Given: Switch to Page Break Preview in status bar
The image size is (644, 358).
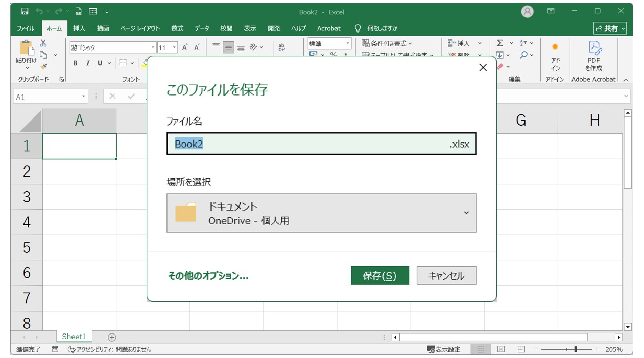Looking at the screenshot, I should pyautogui.click(x=521, y=349).
